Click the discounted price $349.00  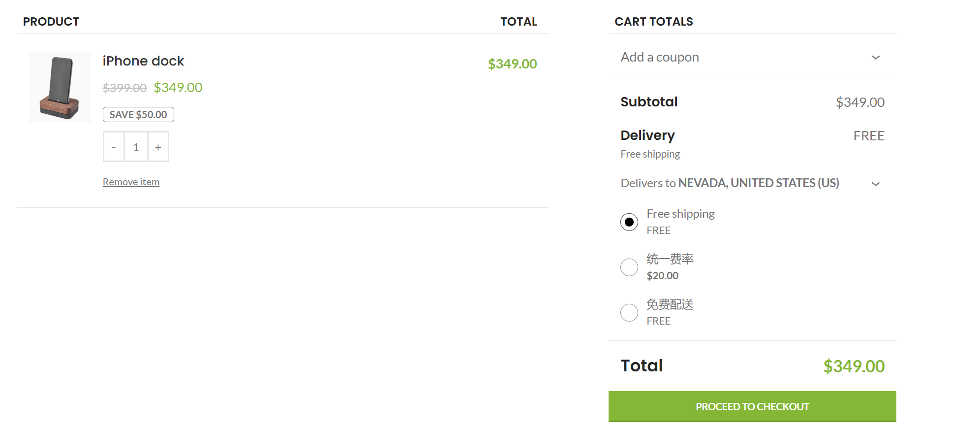pos(178,87)
